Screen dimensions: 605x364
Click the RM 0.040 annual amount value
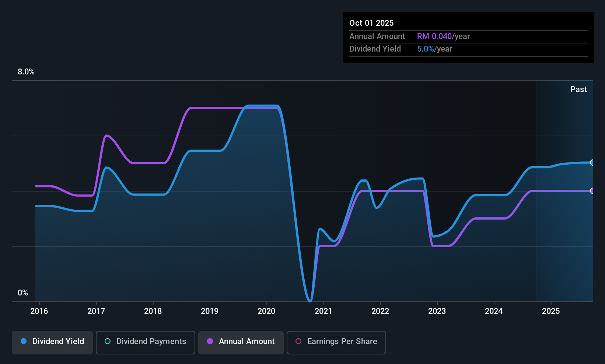point(434,36)
